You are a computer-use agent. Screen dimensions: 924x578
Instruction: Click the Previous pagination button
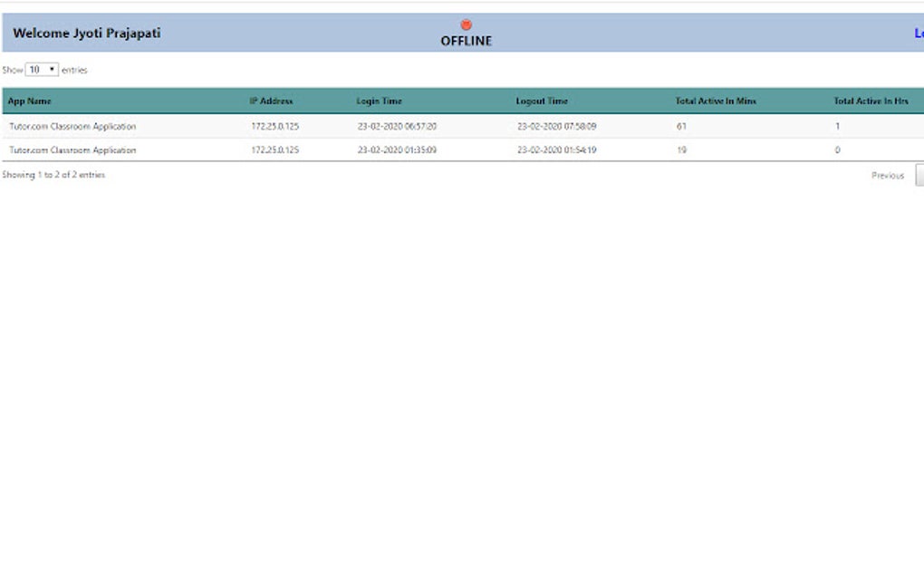point(887,175)
